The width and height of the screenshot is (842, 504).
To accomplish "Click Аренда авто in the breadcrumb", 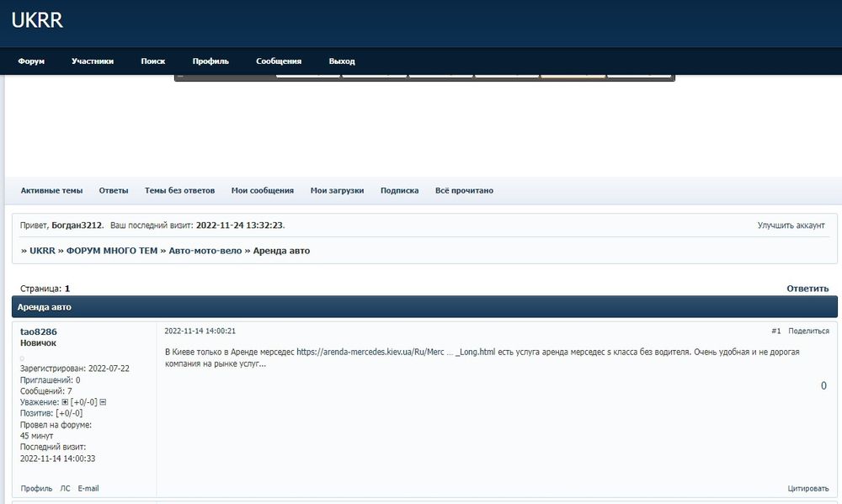I will pos(281,251).
